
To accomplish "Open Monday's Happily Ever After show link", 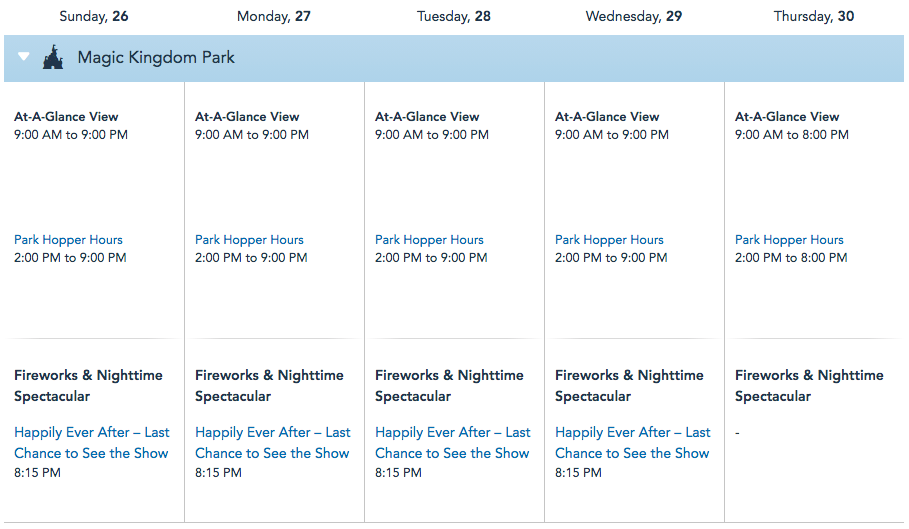I will (x=272, y=443).
